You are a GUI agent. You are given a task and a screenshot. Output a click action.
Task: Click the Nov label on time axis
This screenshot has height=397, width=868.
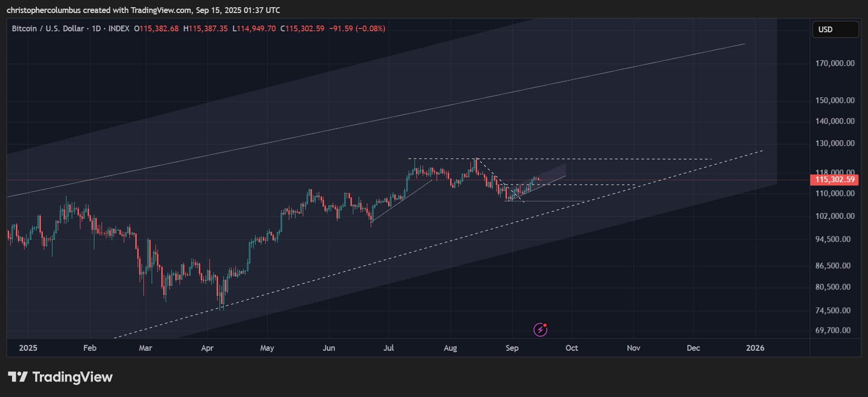click(x=634, y=348)
